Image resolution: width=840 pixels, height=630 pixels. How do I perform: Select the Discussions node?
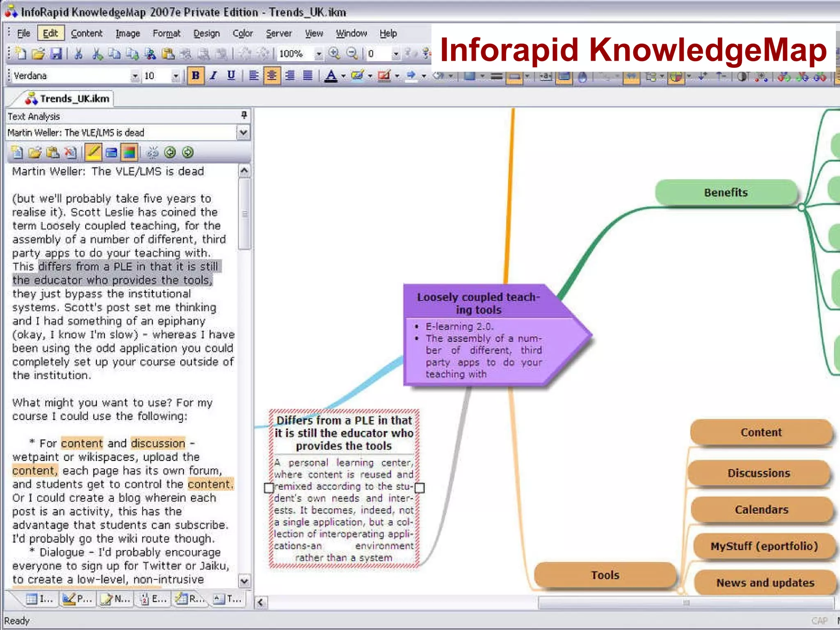[759, 473]
